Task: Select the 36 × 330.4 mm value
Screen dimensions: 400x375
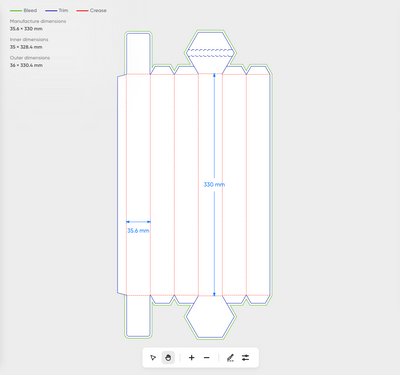Action: point(26,65)
